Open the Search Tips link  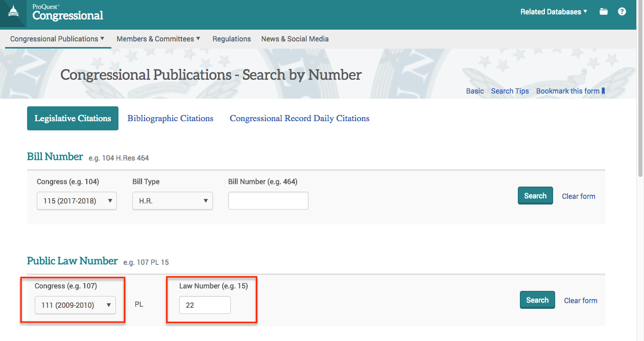click(x=510, y=91)
